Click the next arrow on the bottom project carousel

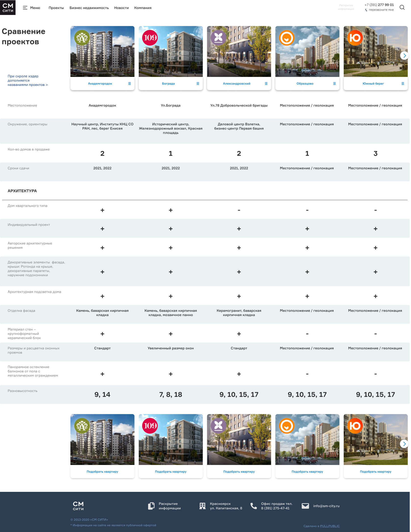pyautogui.click(x=404, y=444)
